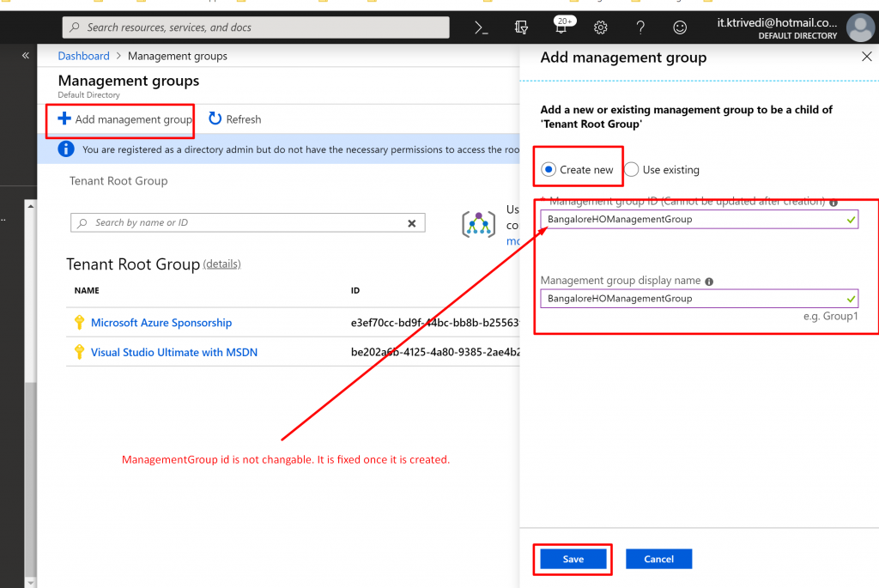The width and height of the screenshot is (879, 588).
Task: Open feedback smiley face icon
Action: tap(680, 27)
